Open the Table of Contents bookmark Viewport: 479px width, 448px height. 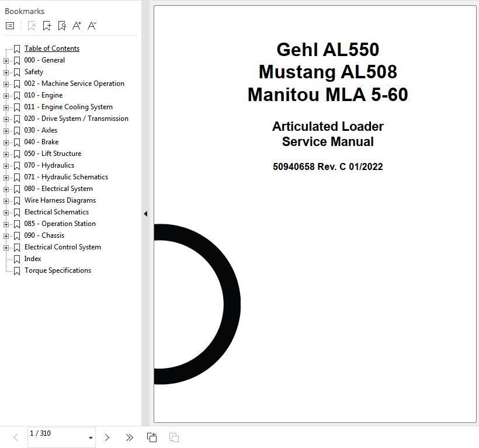pos(52,48)
